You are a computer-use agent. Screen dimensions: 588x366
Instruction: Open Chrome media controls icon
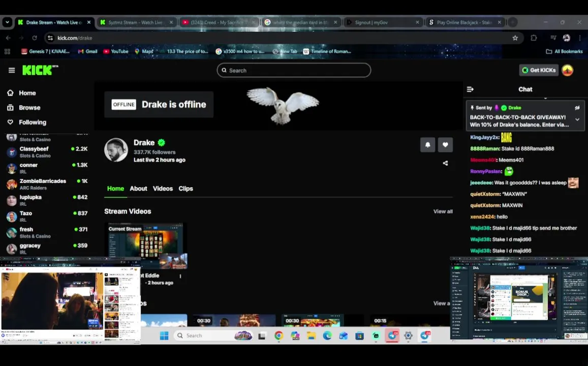point(553,38)
